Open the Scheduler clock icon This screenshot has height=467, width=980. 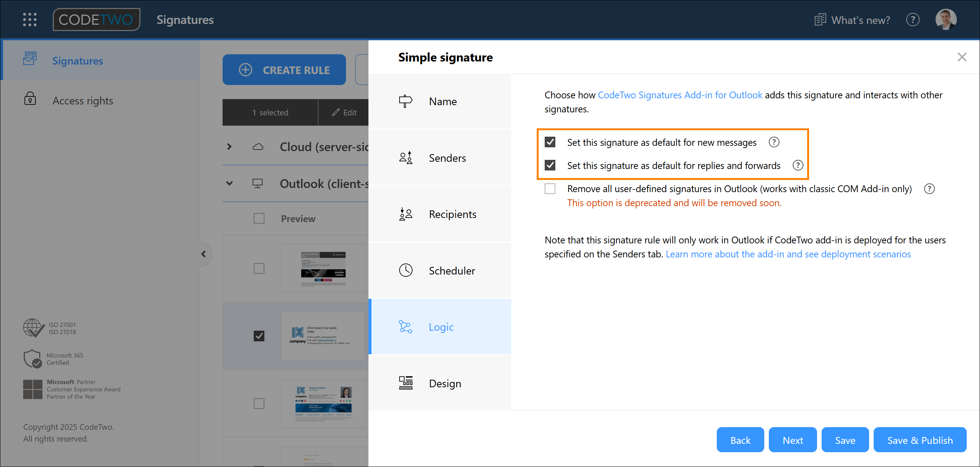pyautogui.click(x=406, y=270)
